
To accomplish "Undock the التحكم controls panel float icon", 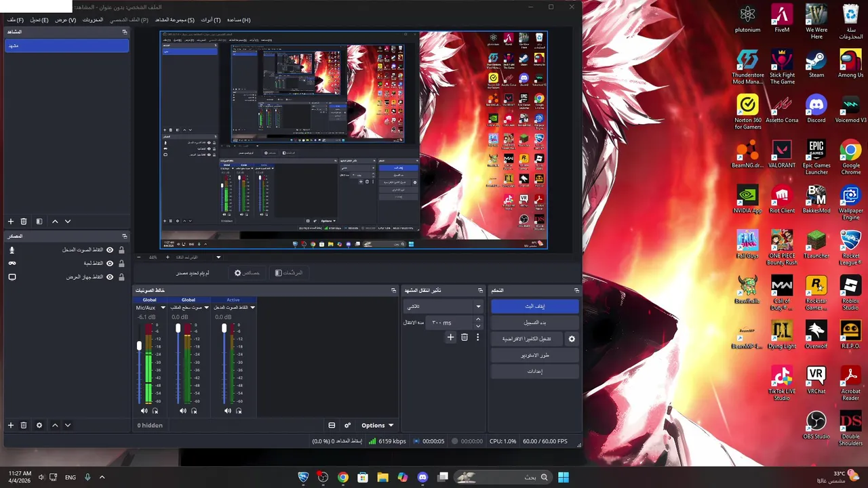I will (576, 291).
